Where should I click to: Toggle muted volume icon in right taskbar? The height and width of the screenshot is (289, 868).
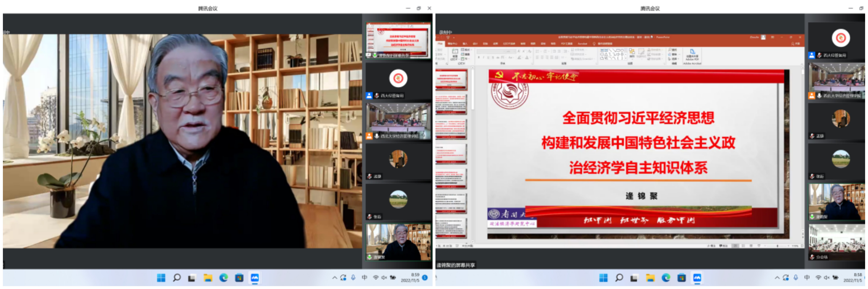pyautogui.click(x=827, y=278)
